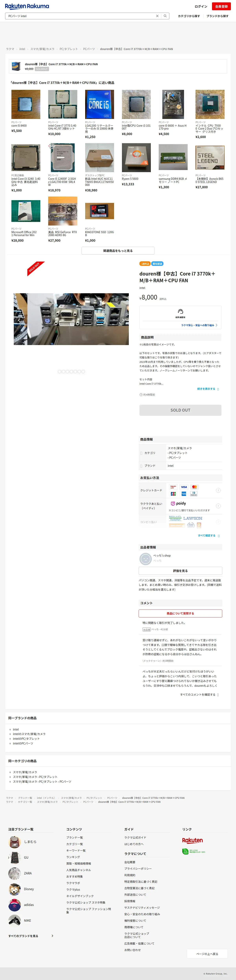Screen dimensions: 236x980
Task: Open KINGSTONE SSD 120GB thumbnail
Action: point(100,211)
